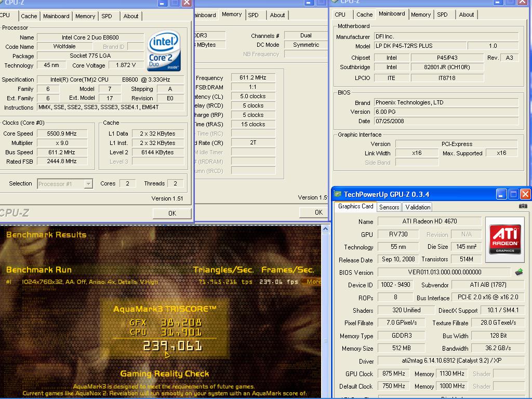
Task: Switch to GPU-Z Validation tab
Action: coord(418,207)
